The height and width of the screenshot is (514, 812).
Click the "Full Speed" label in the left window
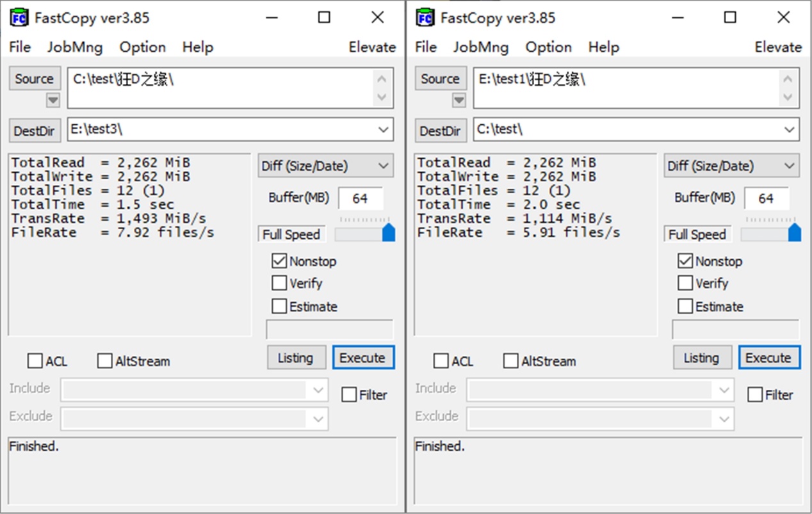click(x=291, y=235)
